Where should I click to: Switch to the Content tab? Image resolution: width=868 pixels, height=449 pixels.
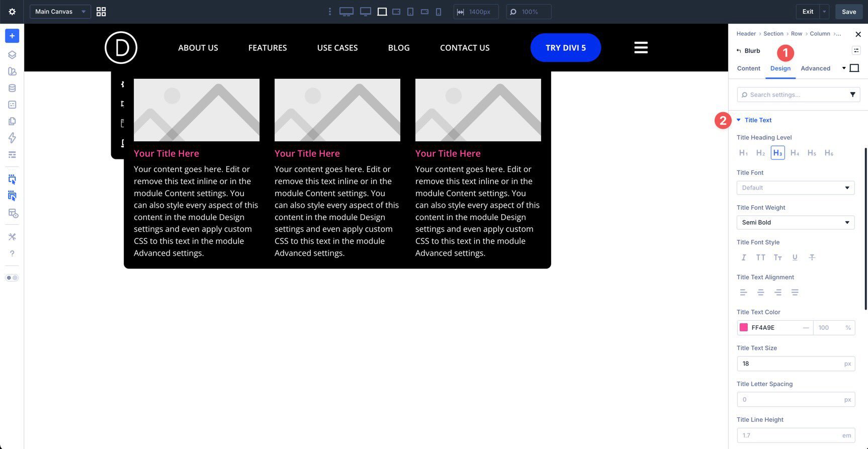748,68
